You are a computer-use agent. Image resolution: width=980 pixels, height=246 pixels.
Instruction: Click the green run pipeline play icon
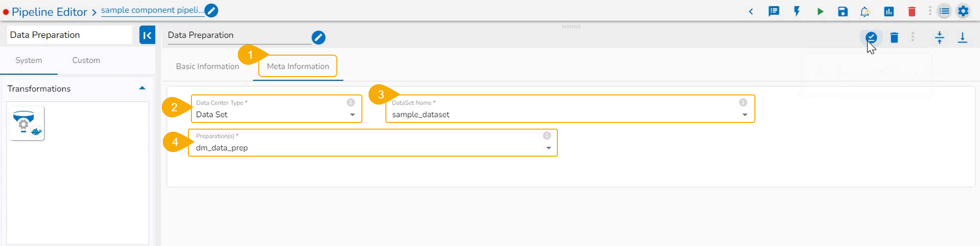point(820,11)
